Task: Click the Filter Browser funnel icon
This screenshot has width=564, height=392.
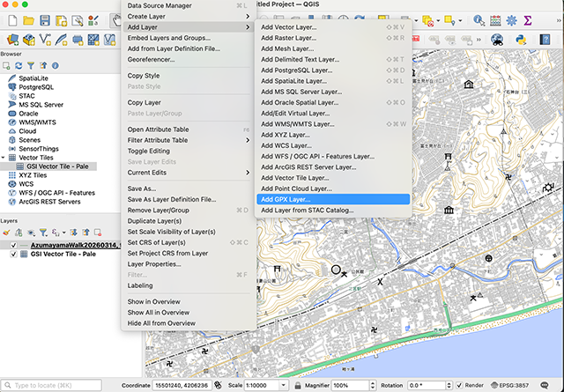Action: pos(31,66)
